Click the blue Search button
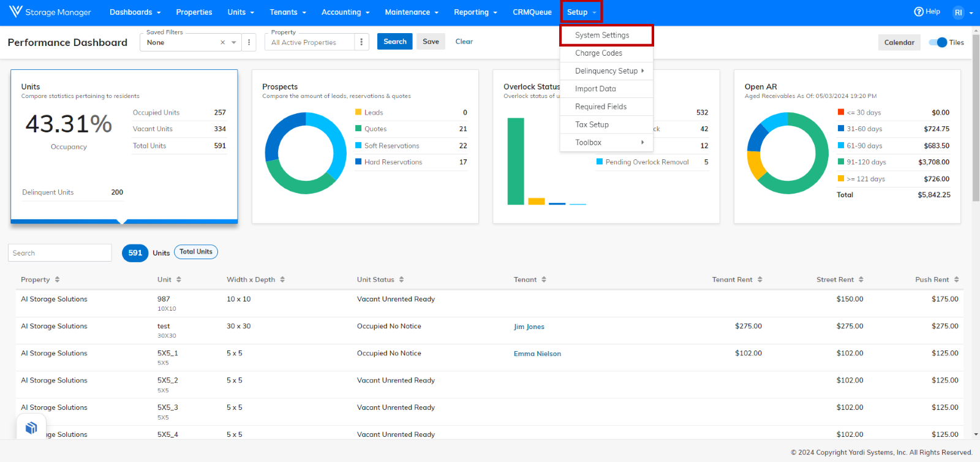 pos(395,42)
